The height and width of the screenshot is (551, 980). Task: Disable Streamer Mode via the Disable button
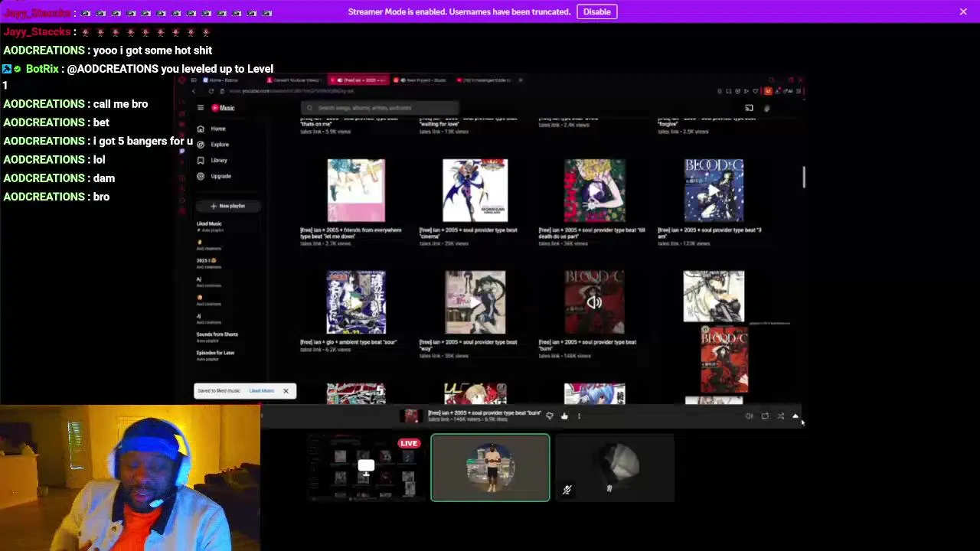click(596, 11)
